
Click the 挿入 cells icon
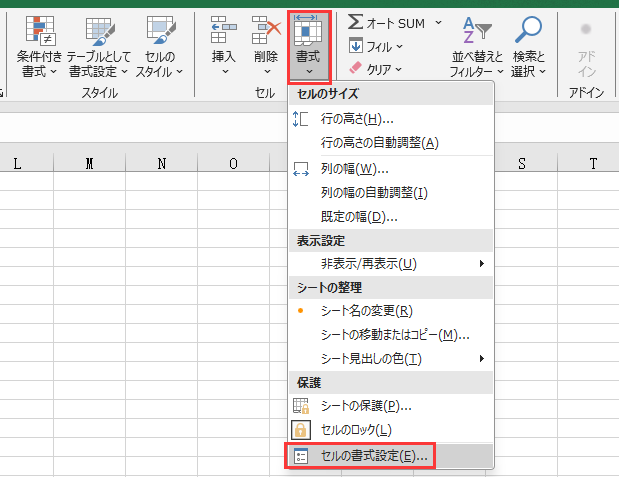click(224, 30)
